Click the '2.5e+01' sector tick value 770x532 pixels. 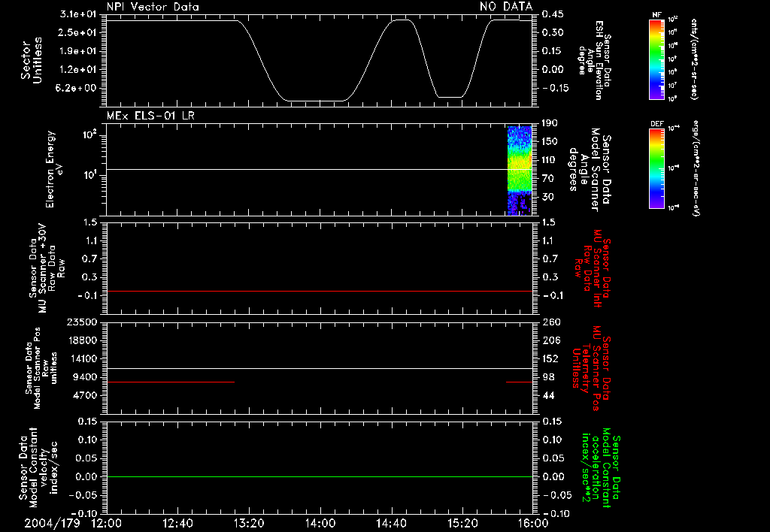pyautogui.click(x=78, y=32)
